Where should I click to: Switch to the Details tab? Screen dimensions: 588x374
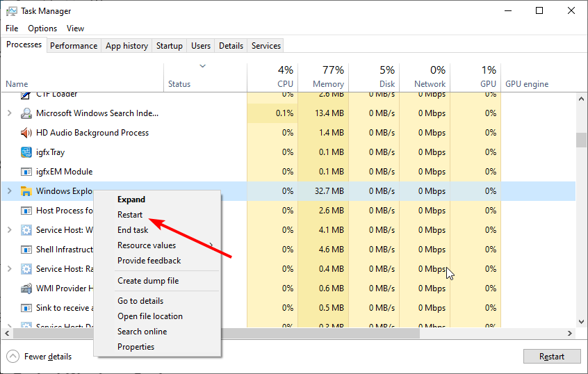231,46
